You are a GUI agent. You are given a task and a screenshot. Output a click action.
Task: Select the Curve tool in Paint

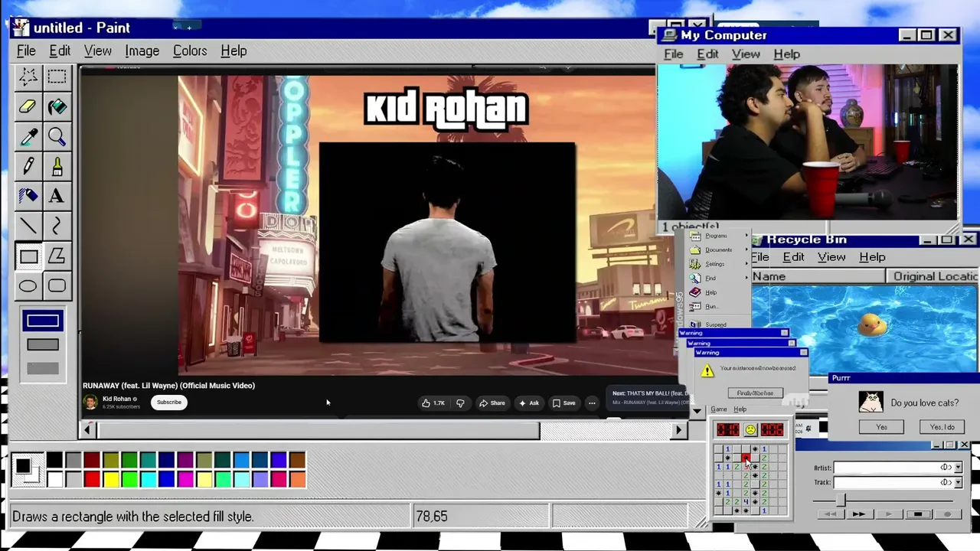(57, 226)
